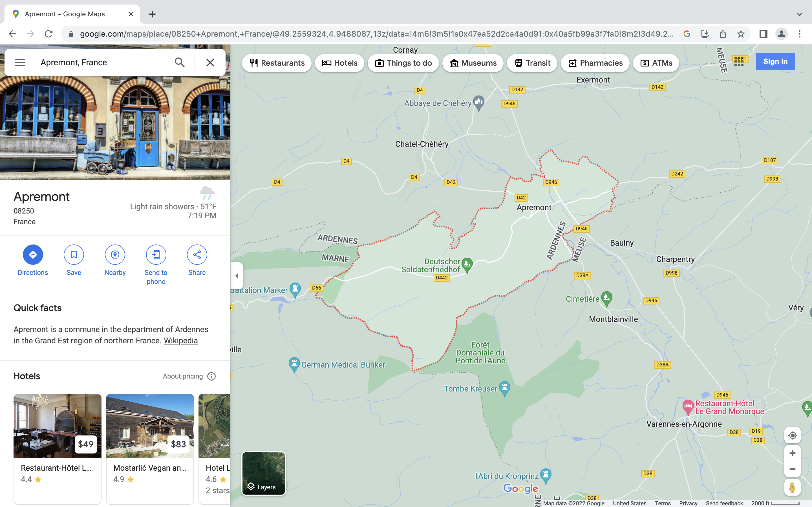
Task: Open the Abbaye de Chéhéry map pin
Action: [479, 102]
